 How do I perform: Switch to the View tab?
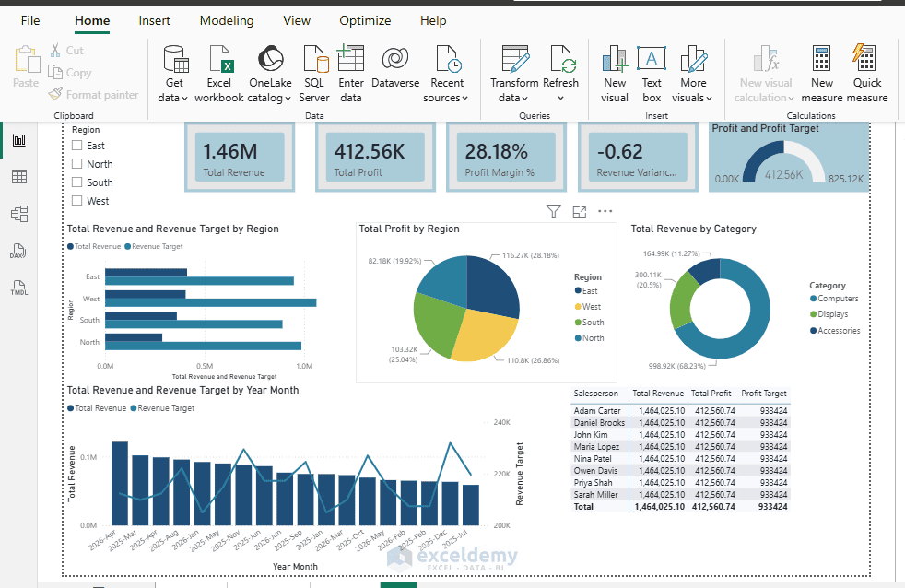coord(297,21)
